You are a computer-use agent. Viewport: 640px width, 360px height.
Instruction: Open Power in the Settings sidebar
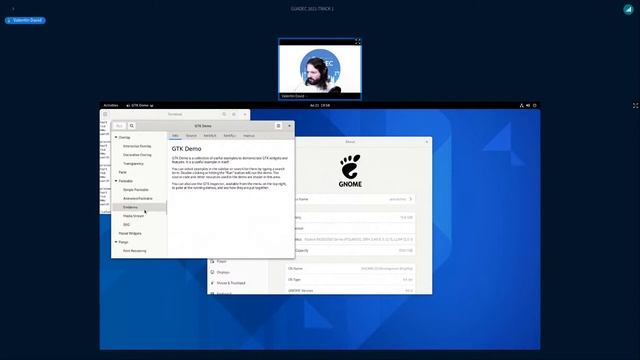238,261
